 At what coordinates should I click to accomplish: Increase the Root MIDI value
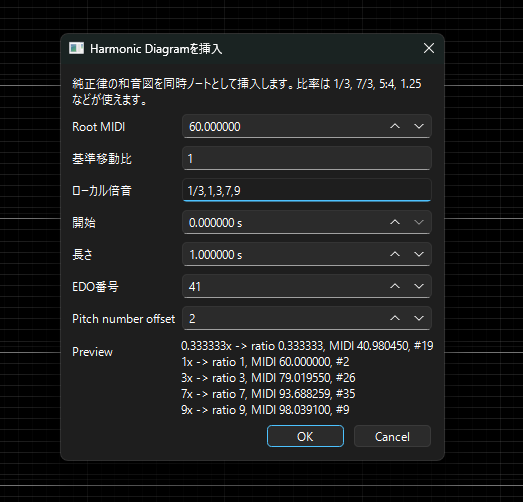(395, 126)
